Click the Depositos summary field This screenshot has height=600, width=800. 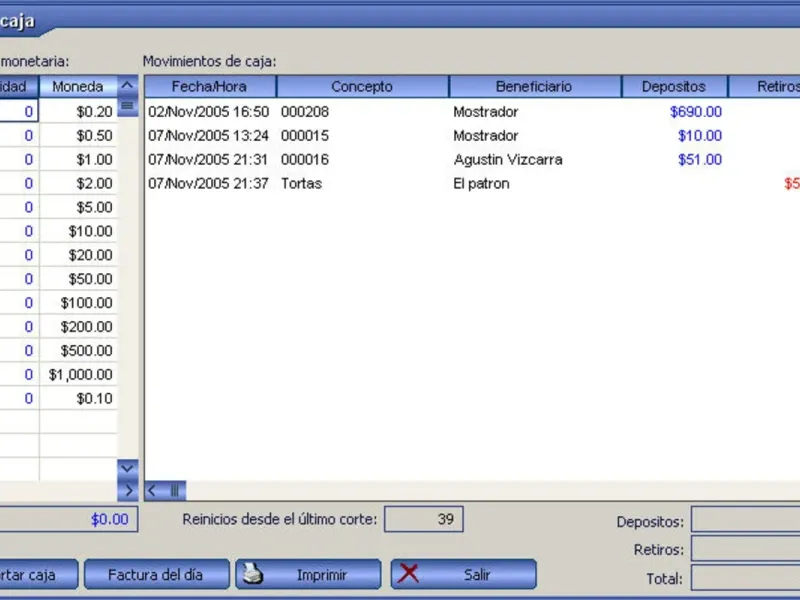[745, 520]
